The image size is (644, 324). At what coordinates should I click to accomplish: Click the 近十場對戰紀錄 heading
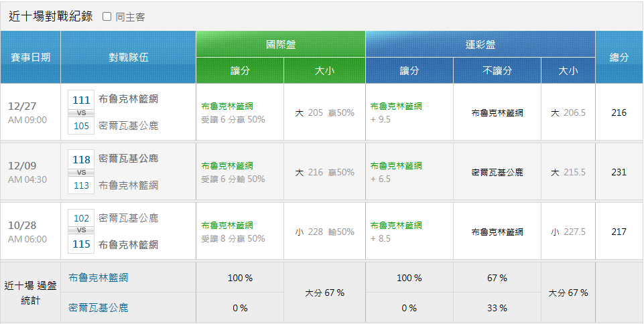(50, 17)
